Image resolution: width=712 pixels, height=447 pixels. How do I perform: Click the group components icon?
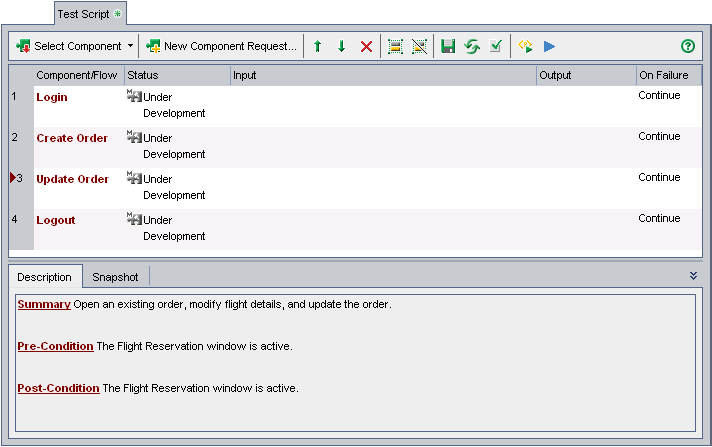(x=395, y=47)
